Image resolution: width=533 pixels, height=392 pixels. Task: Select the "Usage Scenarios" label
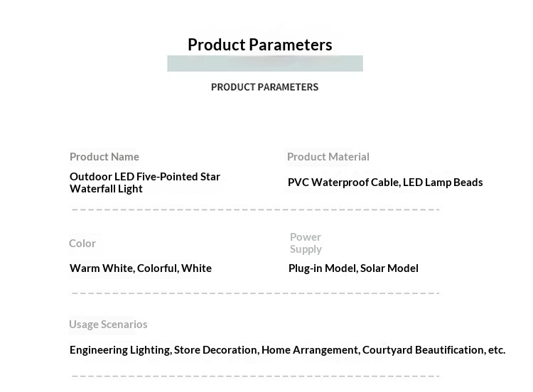(x=108, y=325)
